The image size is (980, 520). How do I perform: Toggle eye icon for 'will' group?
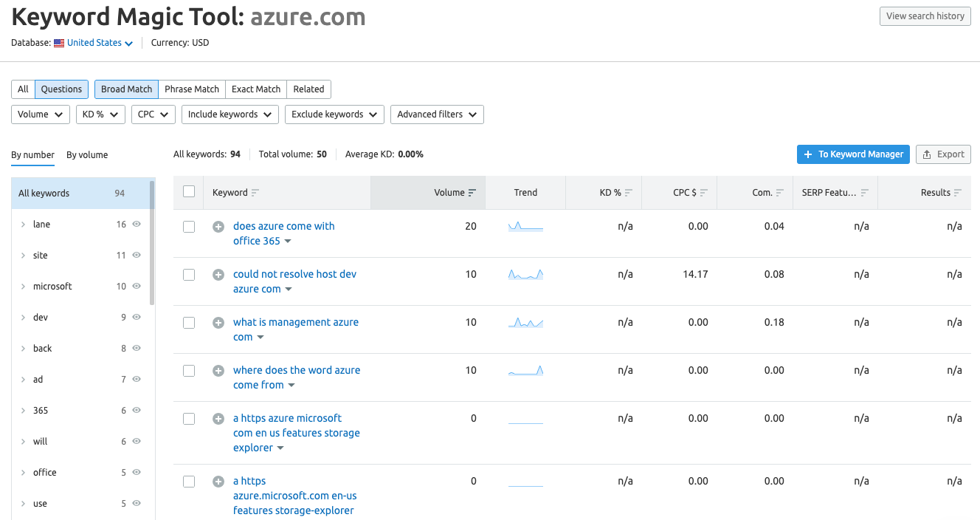(x=137, y=442)
